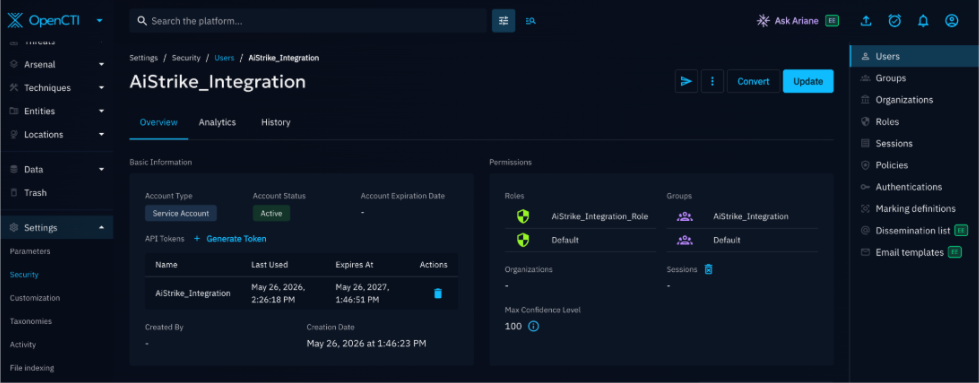The height and width of the screenshot is (383, 979).
Task: Open Organizations in right panel
Action: [914, 100]
